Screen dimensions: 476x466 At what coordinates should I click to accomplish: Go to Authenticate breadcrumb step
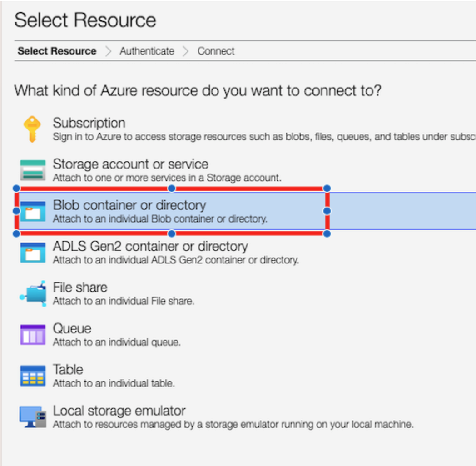pos(147,51)
